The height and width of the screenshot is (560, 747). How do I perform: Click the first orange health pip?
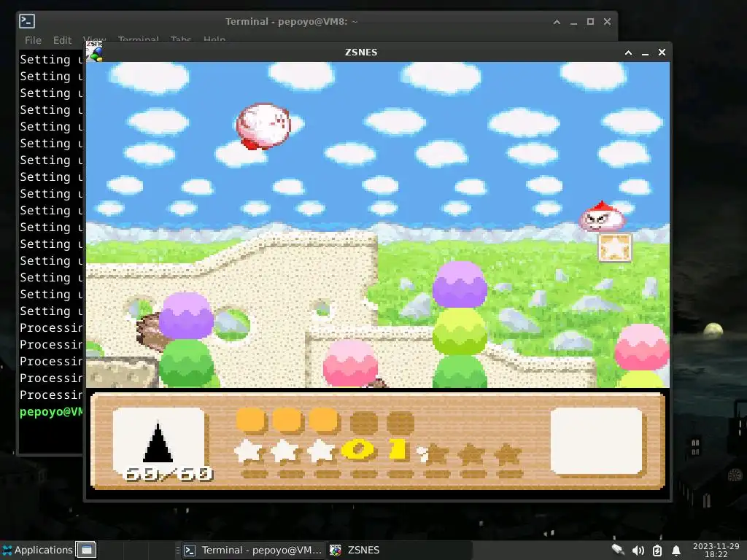251,420
